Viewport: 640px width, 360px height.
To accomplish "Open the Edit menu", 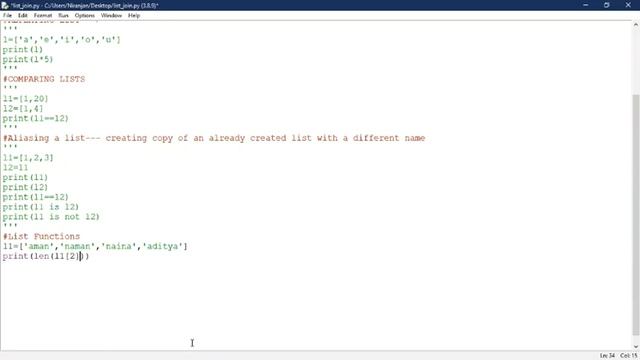I will point(22,16).
